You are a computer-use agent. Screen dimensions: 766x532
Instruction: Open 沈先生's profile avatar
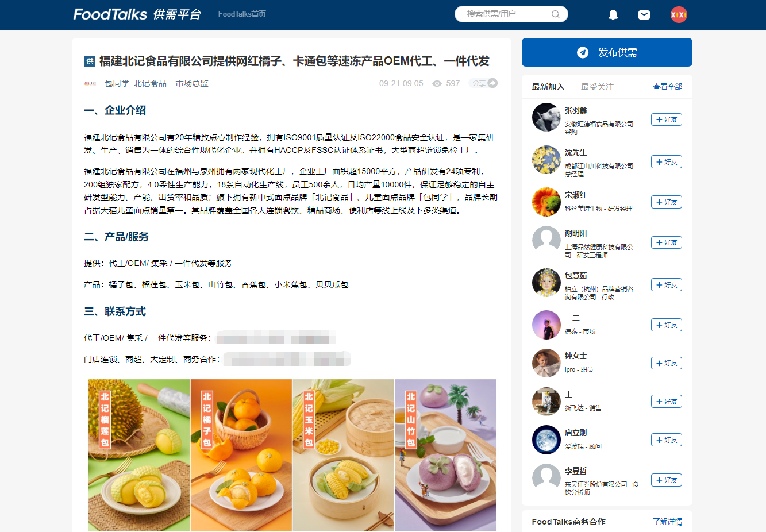tap(546, 160)
